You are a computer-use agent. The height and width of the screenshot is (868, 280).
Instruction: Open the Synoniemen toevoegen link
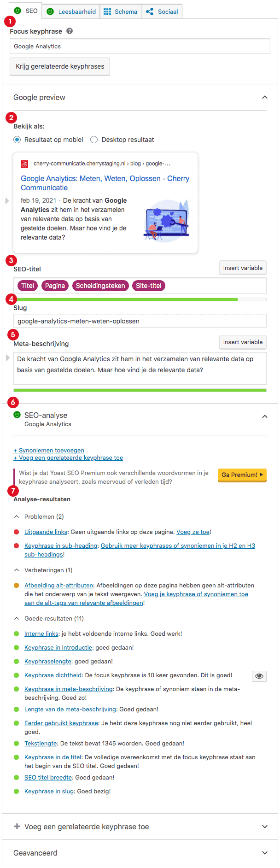click(49, 450)
